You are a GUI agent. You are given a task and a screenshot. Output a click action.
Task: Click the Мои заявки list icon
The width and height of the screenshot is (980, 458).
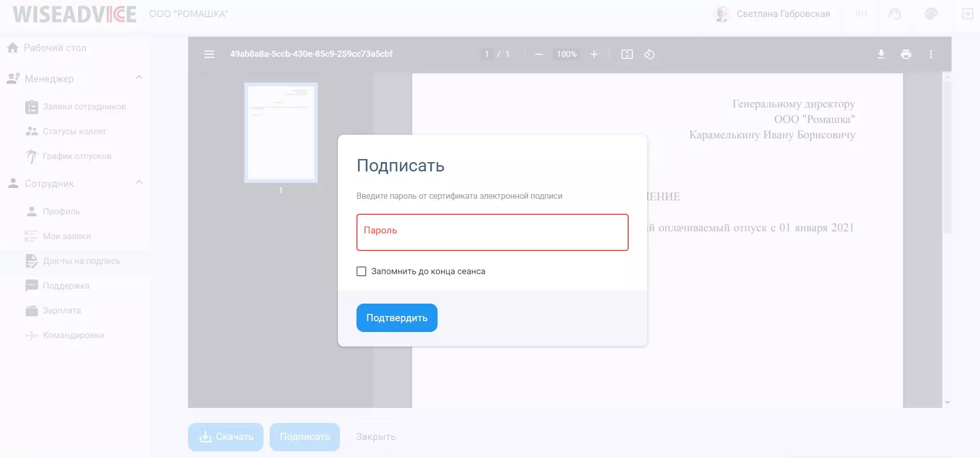[x=31, y=236]
